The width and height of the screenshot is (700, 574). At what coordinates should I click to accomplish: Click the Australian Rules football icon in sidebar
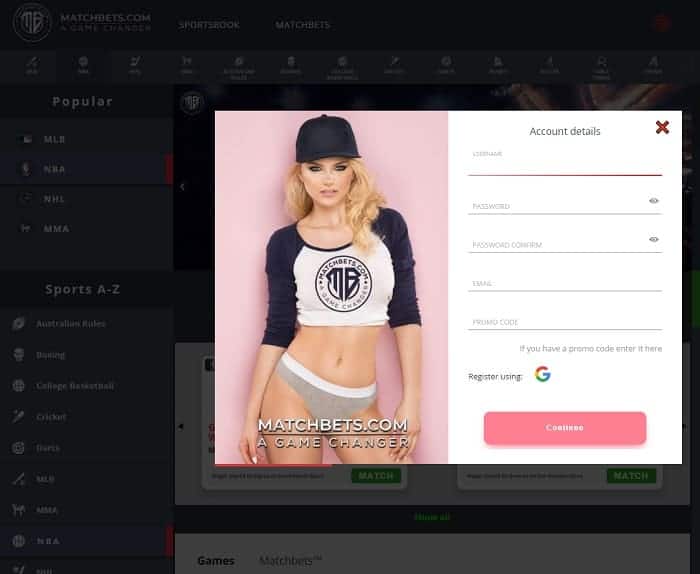[x=19, y=324]
